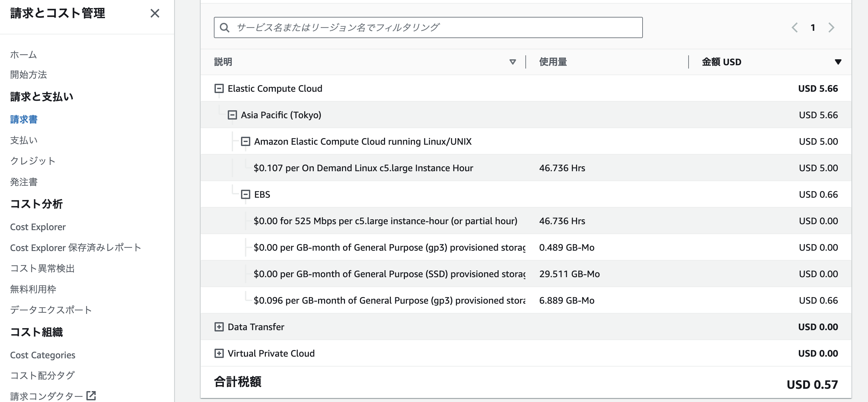Screen dimensions: 868x402
Task: Expand the Virtual Private Cloud row
Action: coord(219,353)
